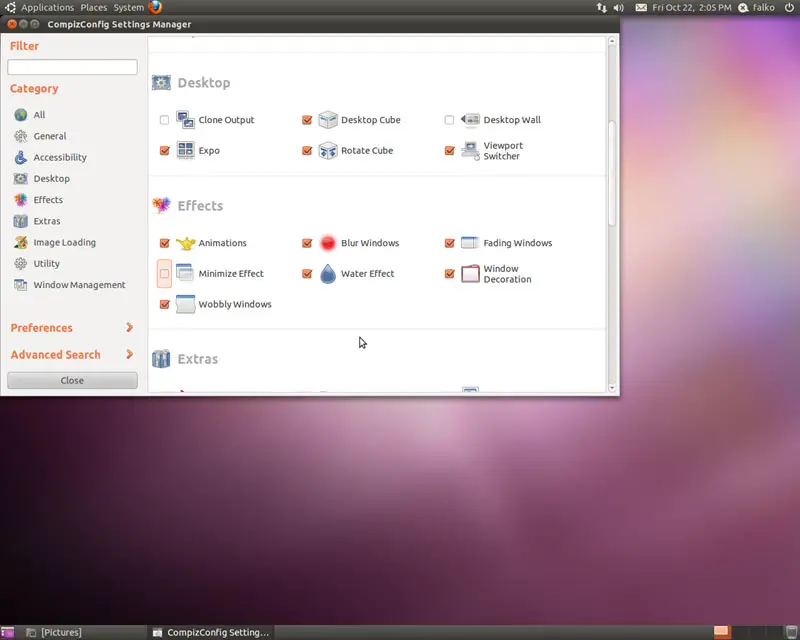This screenshot has width=800, height=640.
Task: Click the Extras section header icon
Action: pyautogui.click(x=161, y=359)
